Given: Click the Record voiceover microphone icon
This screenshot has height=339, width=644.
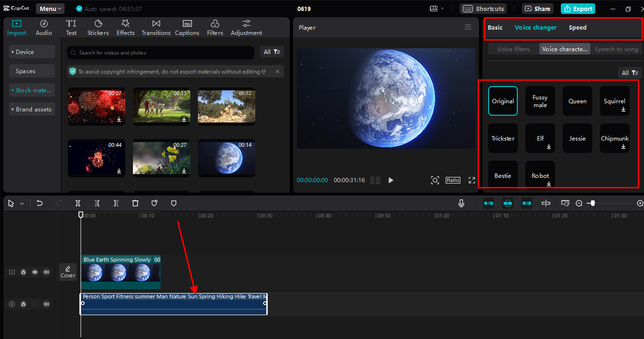Looking at the screenshot, I should tap(461, 203).
